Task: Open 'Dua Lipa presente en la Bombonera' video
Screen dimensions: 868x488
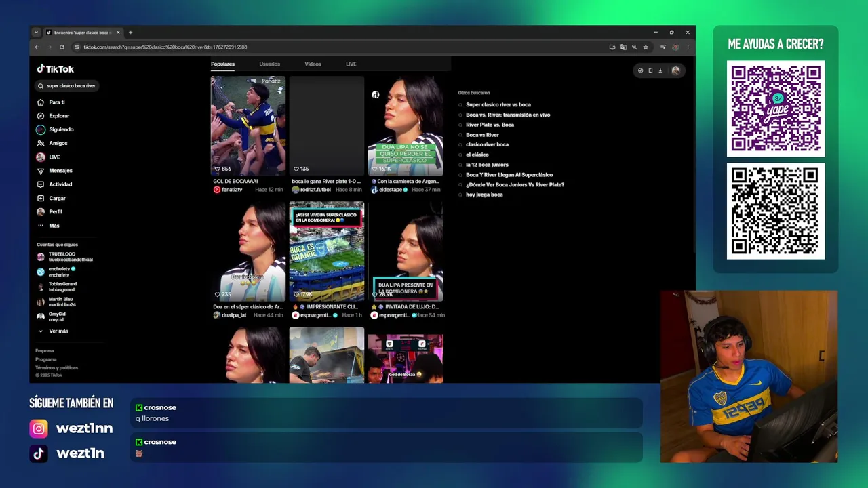Action: (406, 251)
